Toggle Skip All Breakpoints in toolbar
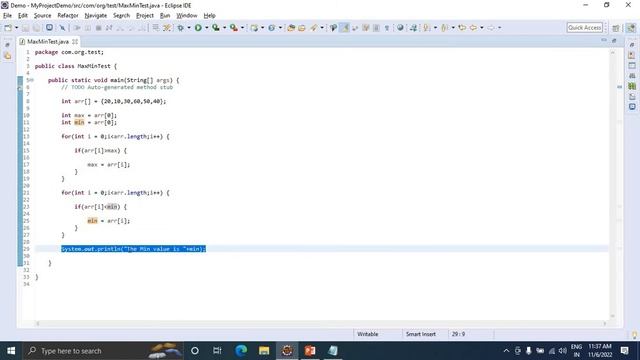The image size is (640, 360). [62, 28]
